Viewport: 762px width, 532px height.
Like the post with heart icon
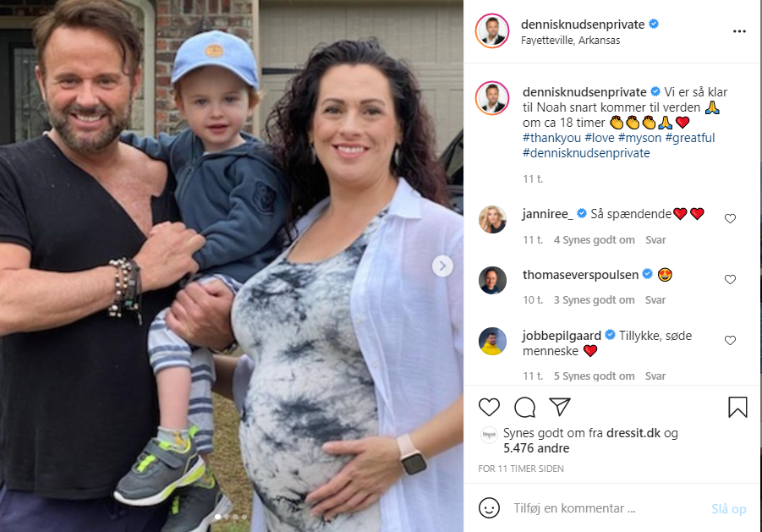pyautogui.click(x=489, y=407)
